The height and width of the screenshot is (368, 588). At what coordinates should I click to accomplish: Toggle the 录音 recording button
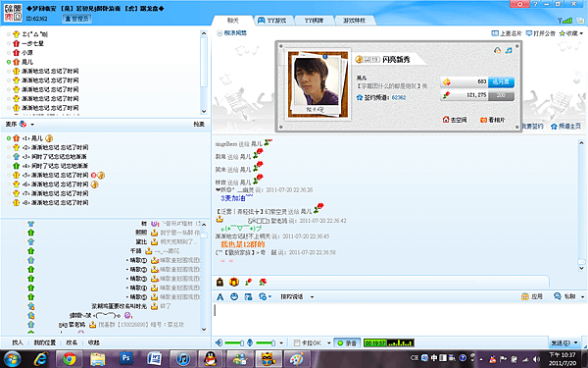click(347, 342)
